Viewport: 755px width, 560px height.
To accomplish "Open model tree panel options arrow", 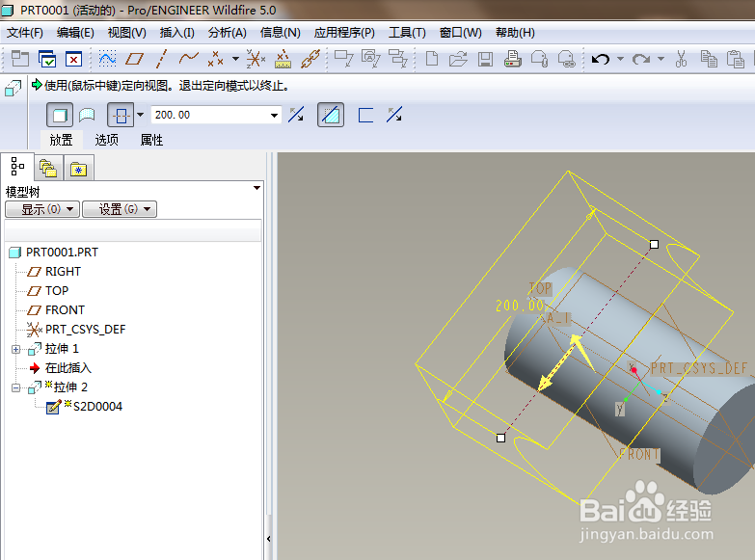I will (256, 188).
